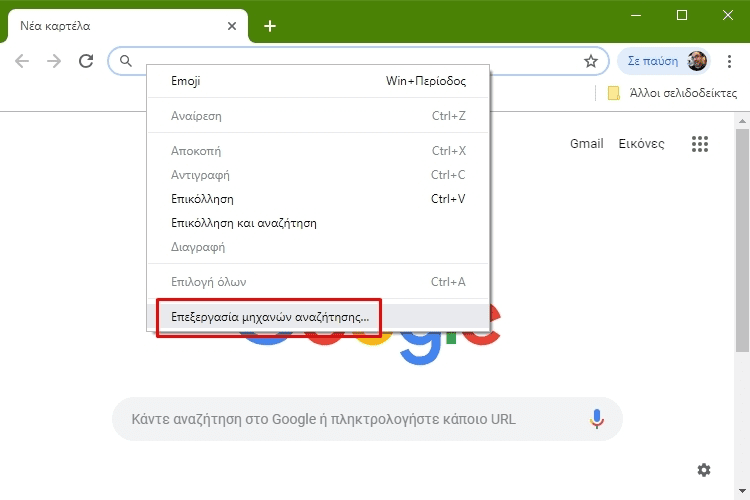Click the greyed-out Επιλογή όλων menu entry
The width and height of the screenshot is (750, 500).
point(318,282)
